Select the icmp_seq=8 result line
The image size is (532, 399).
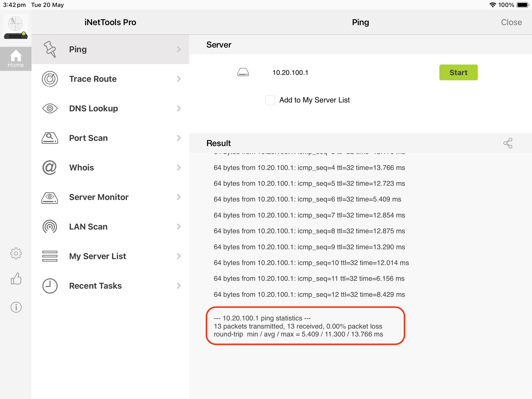point(309,231)
